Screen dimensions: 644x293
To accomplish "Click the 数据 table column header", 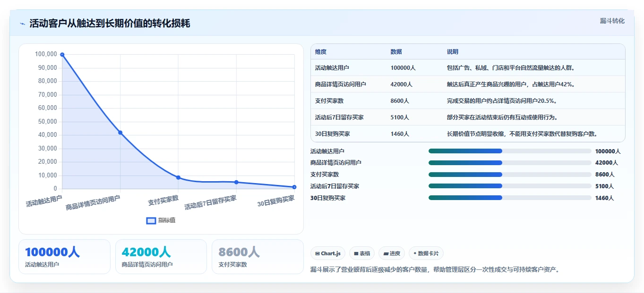I will point(396,52).
